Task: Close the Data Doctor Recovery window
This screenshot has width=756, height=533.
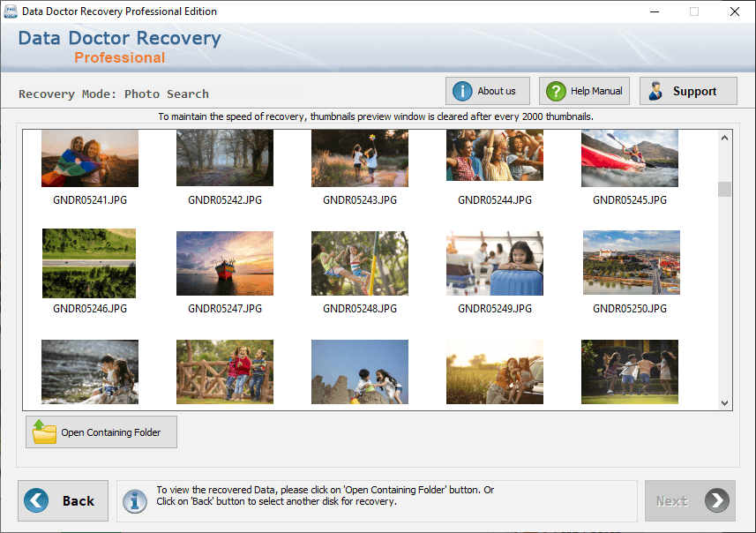Action: click(x=734, y=11)
